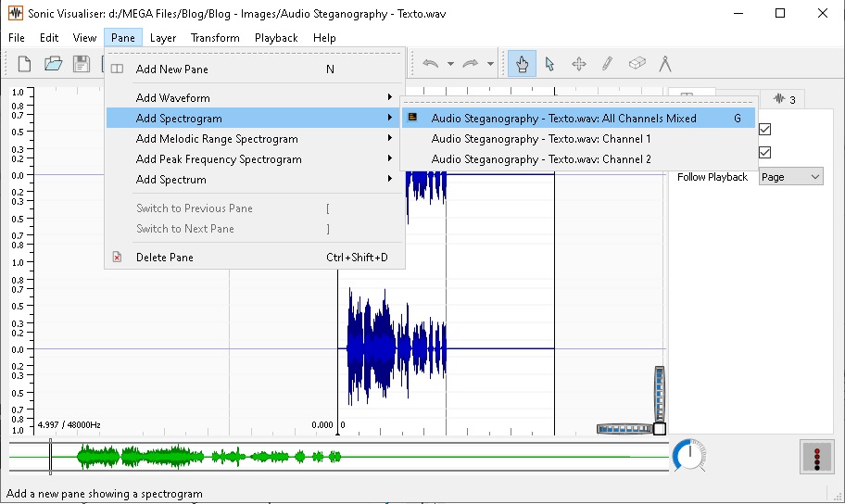Screen dimensions: 845x504
Task: Select Channel 2 in spectrogram submenu
Action: (541, 159)
